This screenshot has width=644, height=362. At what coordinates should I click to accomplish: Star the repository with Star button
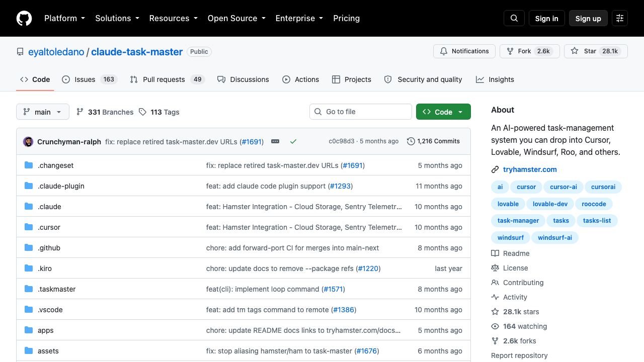tap(596, 51)
